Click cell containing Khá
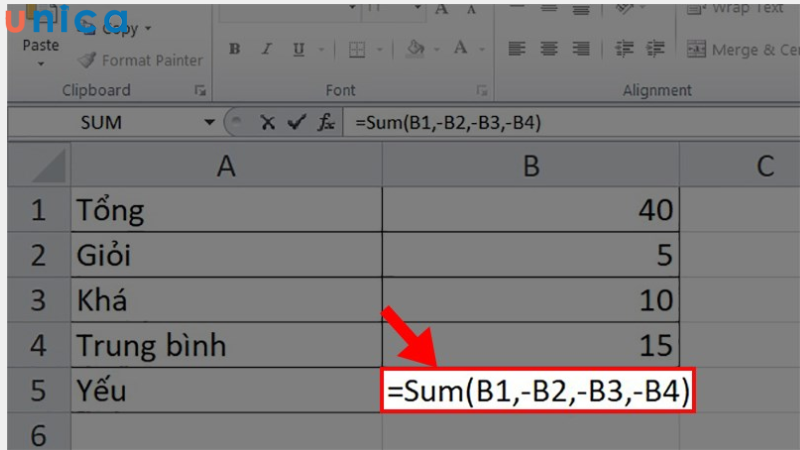The image size is (800, 450). [x=227, y=300]
